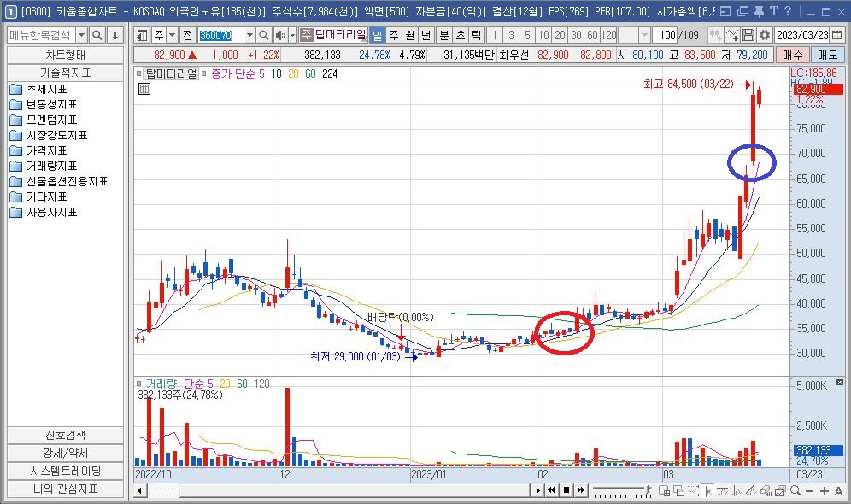Select the 년 yearly chart period
The image size is (851, 504).
coord(426,35)
